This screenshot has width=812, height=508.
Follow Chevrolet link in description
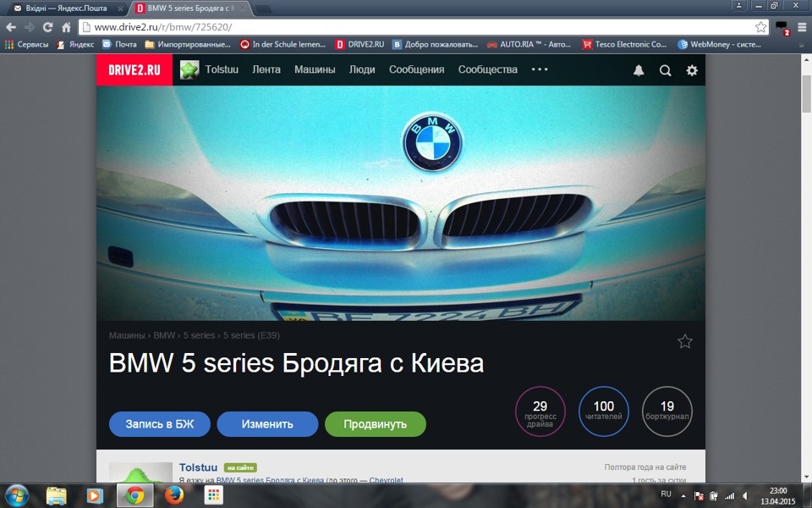pos(386,480)
